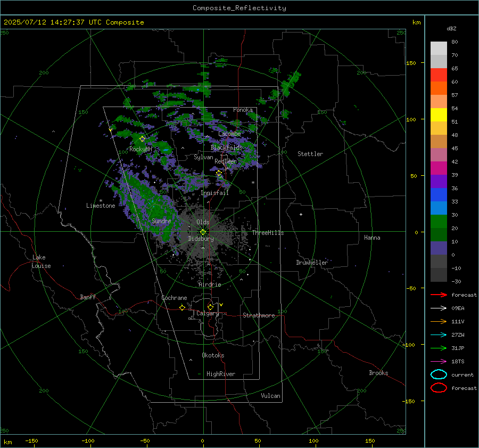Click the 80 dBZ light gray swatch
The height and width of the screenshot is (448, 479).
(439, 48)
